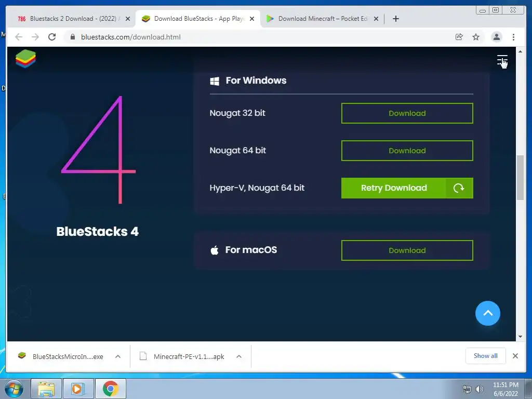Screen dimensions: 532x399
Task: Share this page icon
Action: coord(459,37)
